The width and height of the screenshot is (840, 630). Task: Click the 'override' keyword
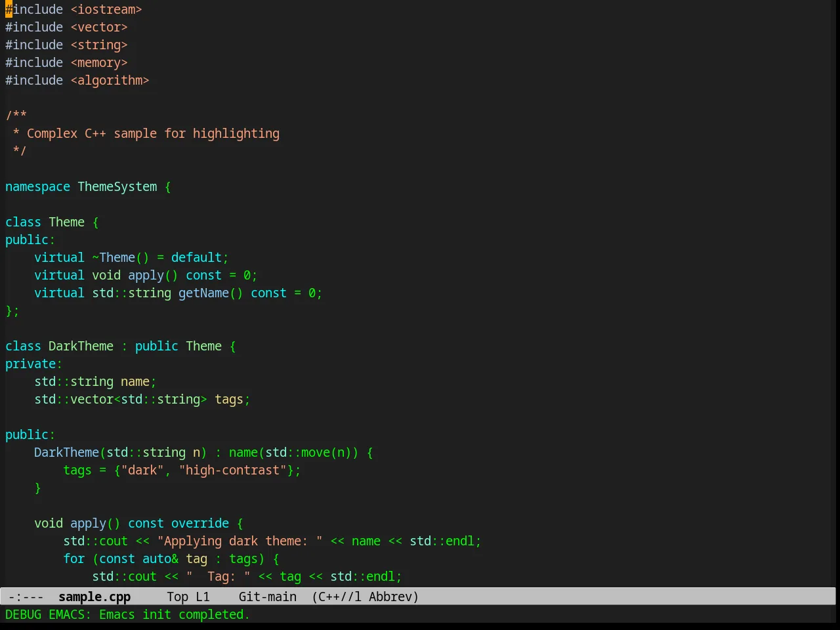tap(200, 523)
